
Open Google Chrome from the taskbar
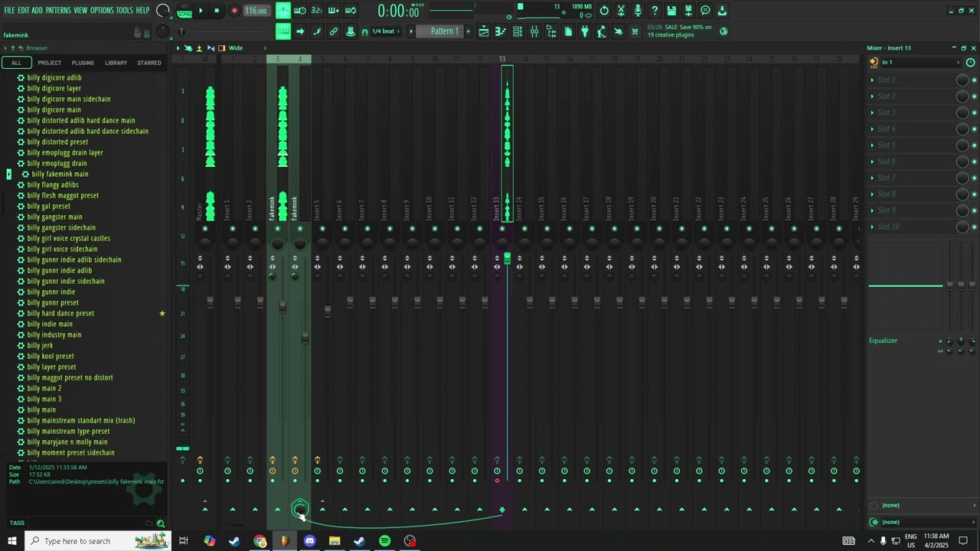[260, 541]
